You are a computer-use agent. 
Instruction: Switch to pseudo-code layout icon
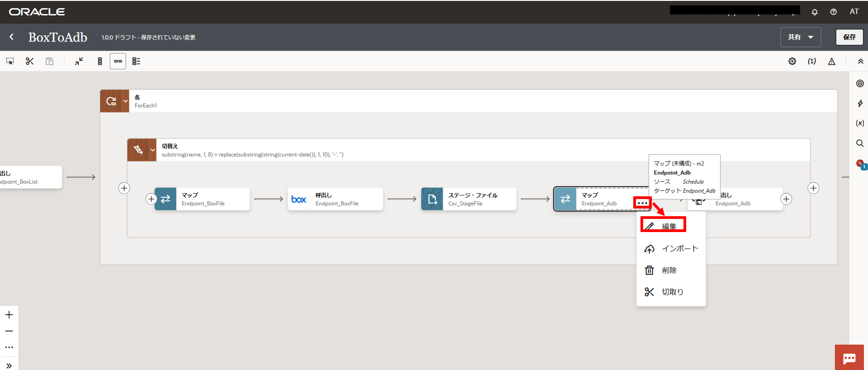[x=136, y=61]
